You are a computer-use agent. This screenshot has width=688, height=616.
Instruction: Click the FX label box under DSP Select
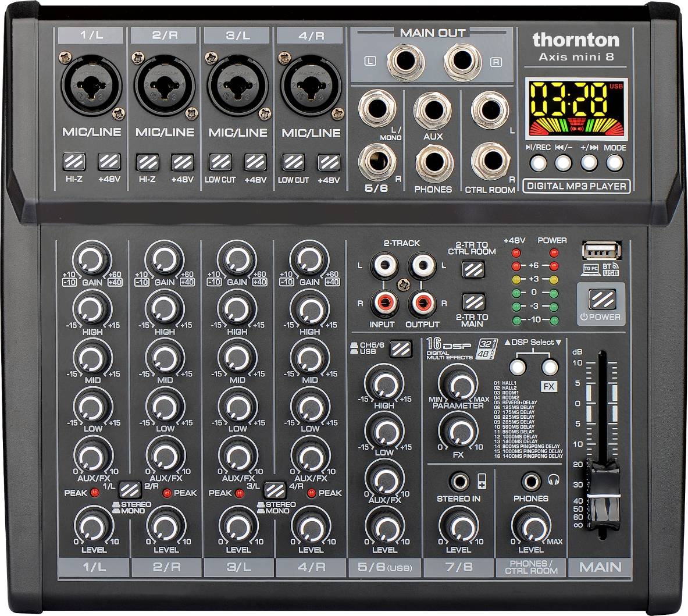click(549, 387)
